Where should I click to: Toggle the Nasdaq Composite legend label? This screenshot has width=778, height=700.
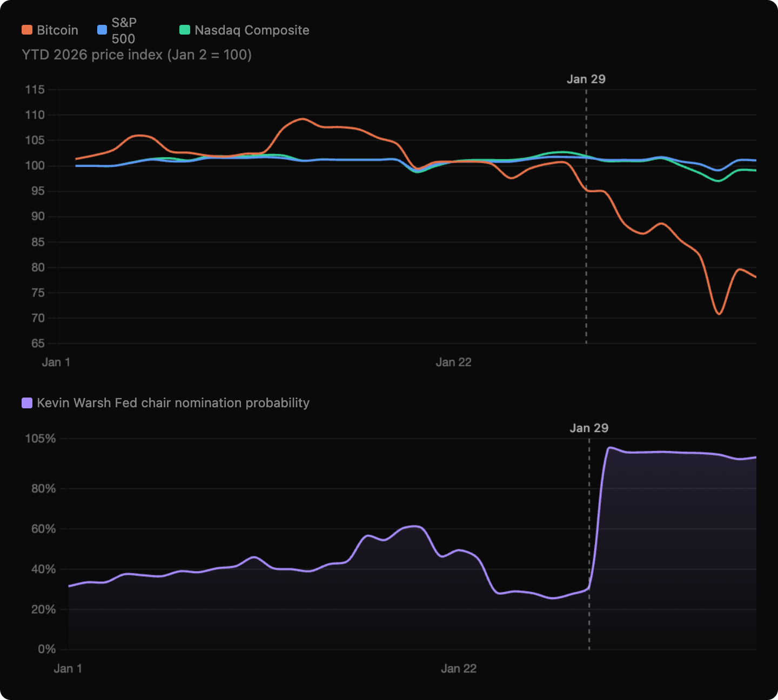pos(252,30)
